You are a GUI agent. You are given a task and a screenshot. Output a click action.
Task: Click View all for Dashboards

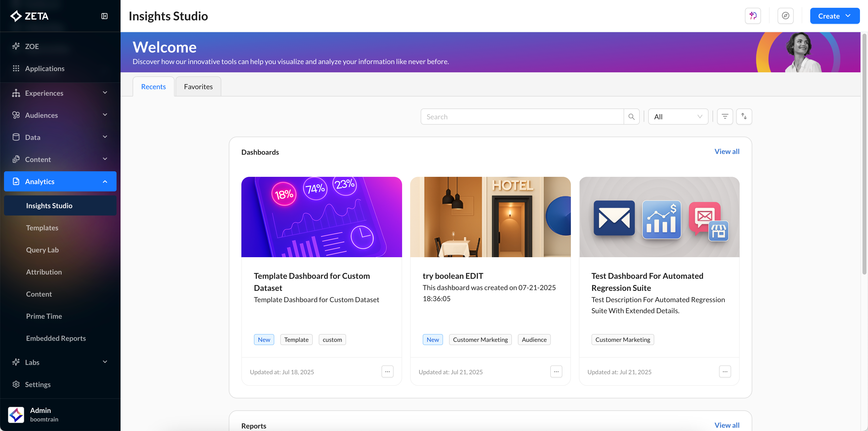tap(727, 152)
